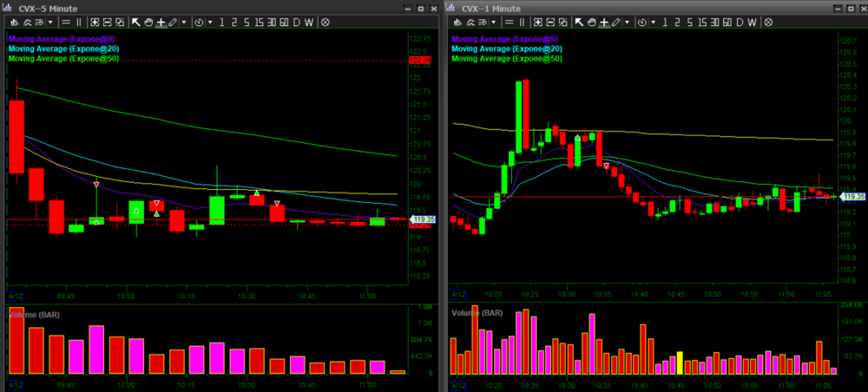
Task: Click the clock icon in 1 Minute chart toolbar
Action: [643, 22]
